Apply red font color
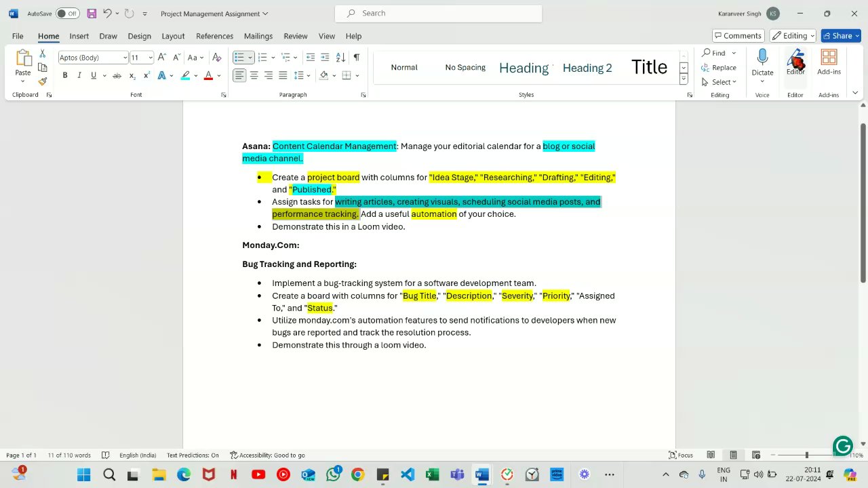The image size is (868, 488). (208, 75)
